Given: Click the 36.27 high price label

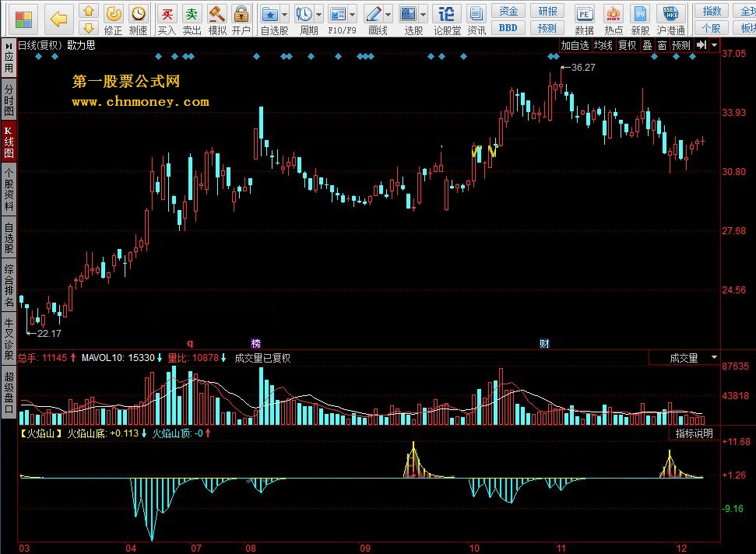Looking at the screenshot, I should coord(583,68).
